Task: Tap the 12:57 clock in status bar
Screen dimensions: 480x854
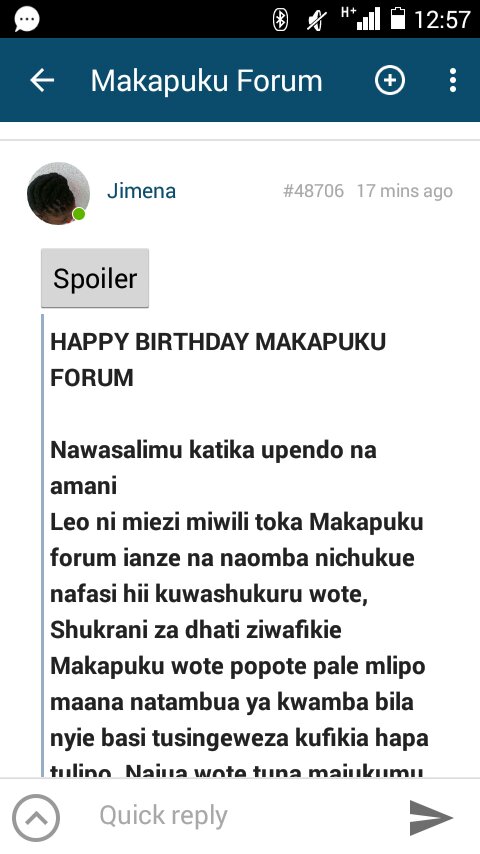Action: point(442,20)
